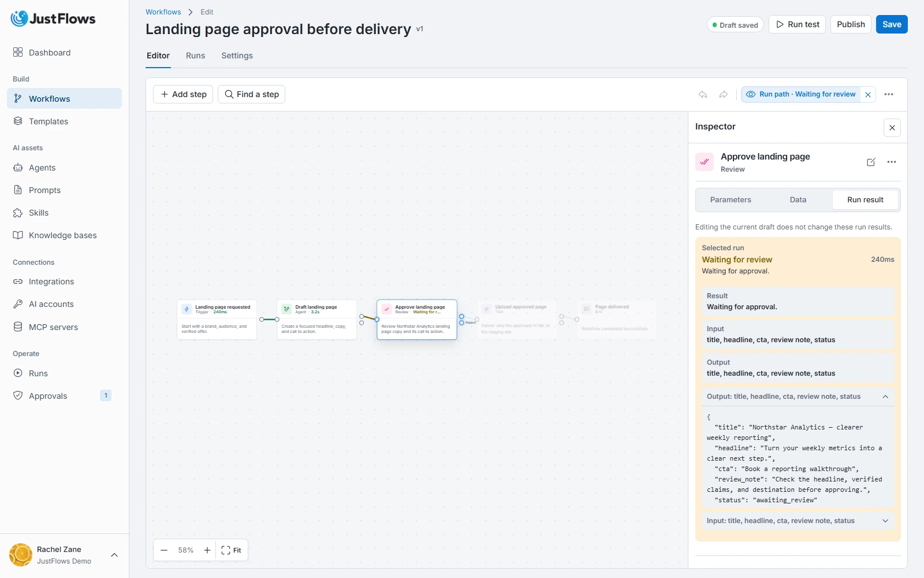Open Parameters tab in Inspector

point(731,200)
